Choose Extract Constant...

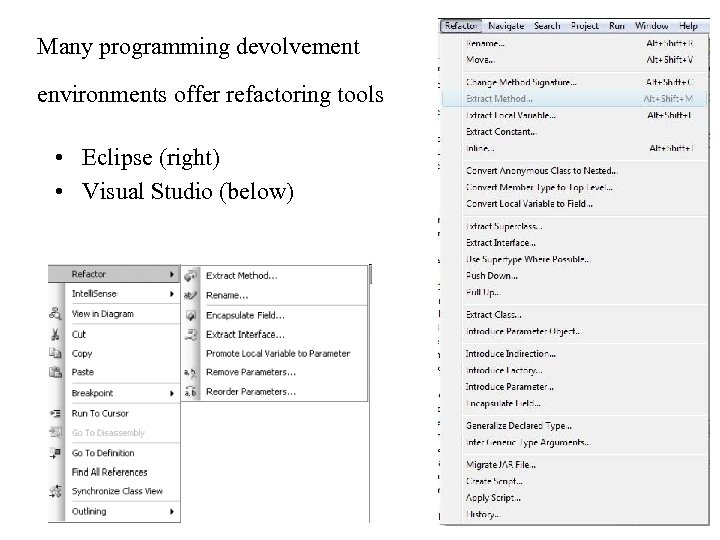pos(574,132)
